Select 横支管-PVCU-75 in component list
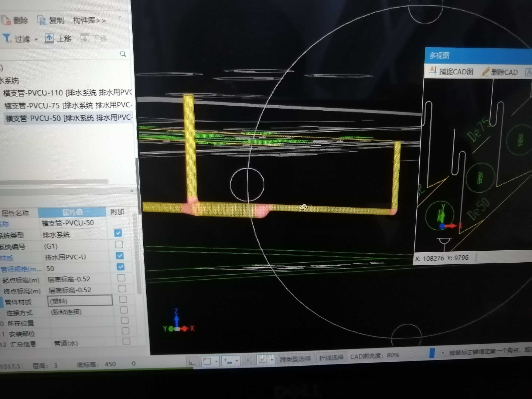Viewport: 532px width, 399px height. pos(69,105)
